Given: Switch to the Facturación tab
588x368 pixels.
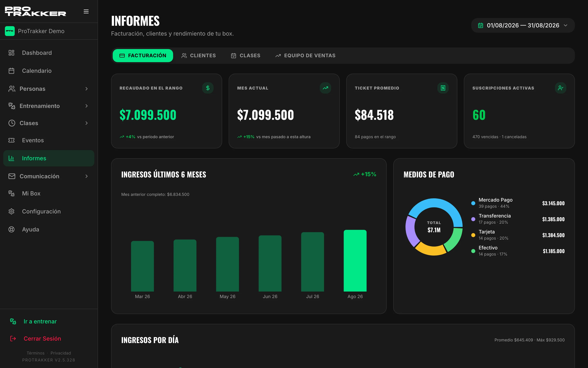Looking at the screenshot, I should coord(143,55).
